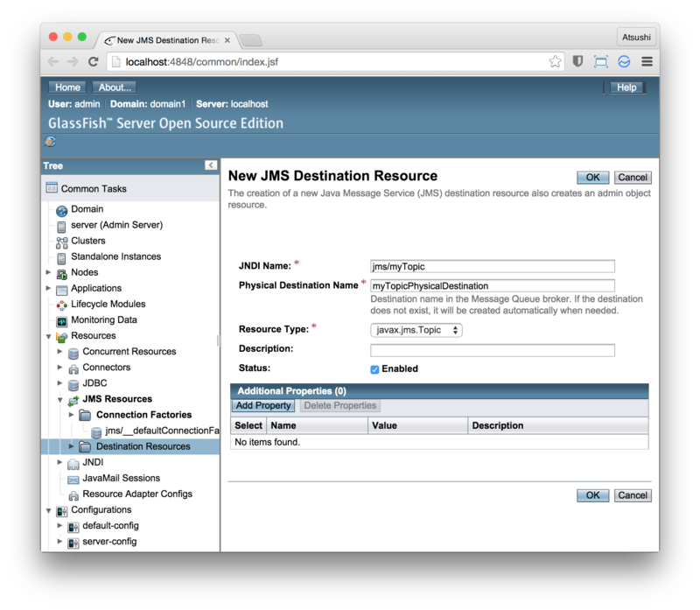Click the Clusters icon in tree
This screenshot has width=700, height=610.
pos(62,242)
